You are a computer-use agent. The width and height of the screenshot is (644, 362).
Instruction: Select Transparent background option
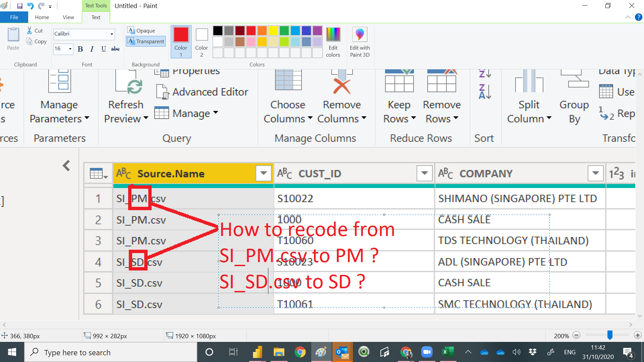(x=146, y=41)
